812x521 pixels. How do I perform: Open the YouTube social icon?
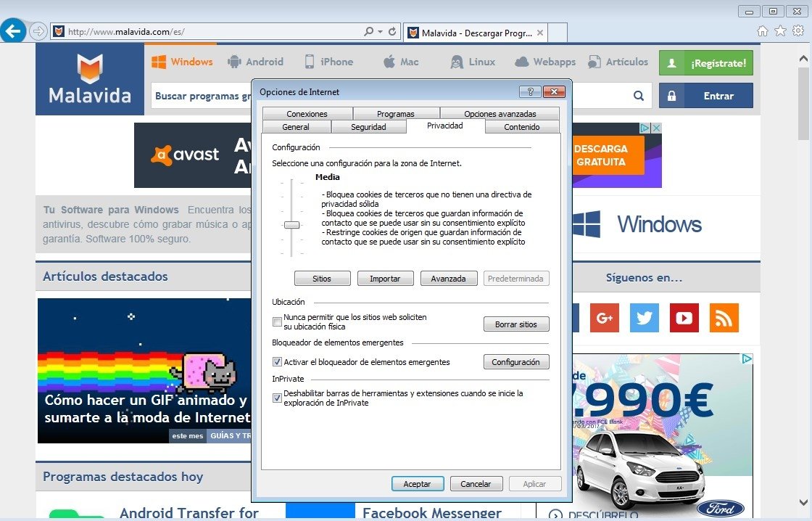[x=684, y=318]
